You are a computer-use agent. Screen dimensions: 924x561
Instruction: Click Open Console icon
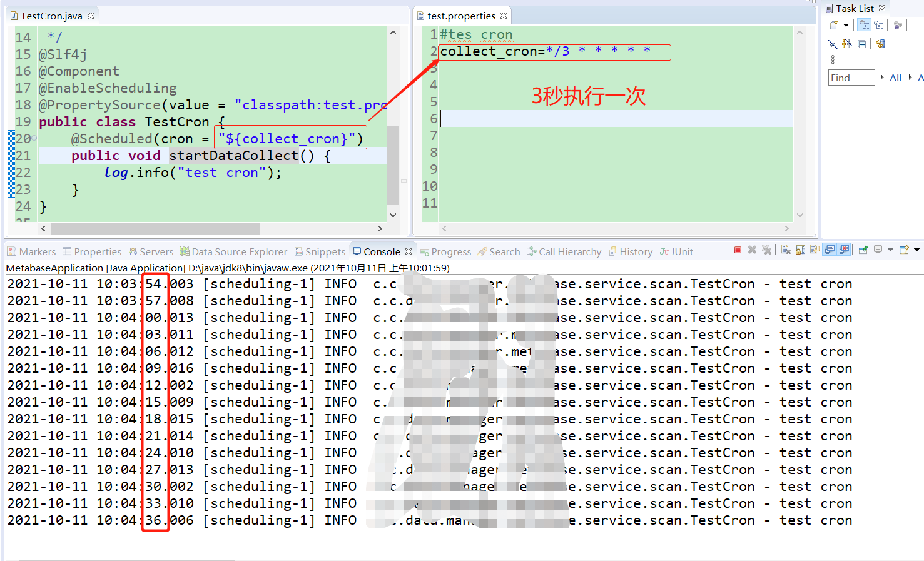[904, 250]
